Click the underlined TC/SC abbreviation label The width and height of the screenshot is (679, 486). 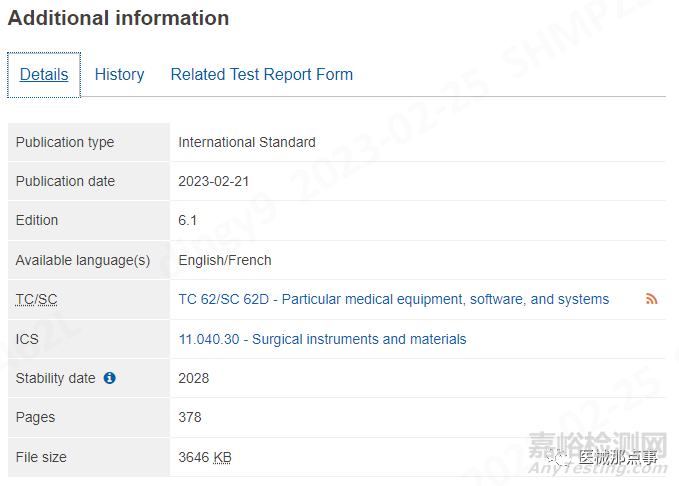coord(36,299)
